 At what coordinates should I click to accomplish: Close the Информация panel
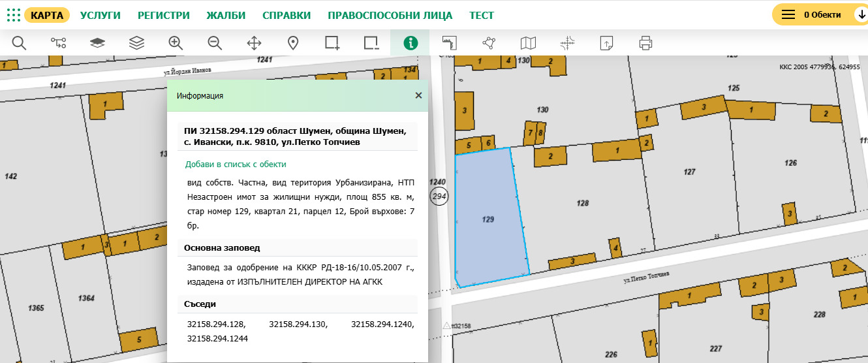(x=418, y=95)
